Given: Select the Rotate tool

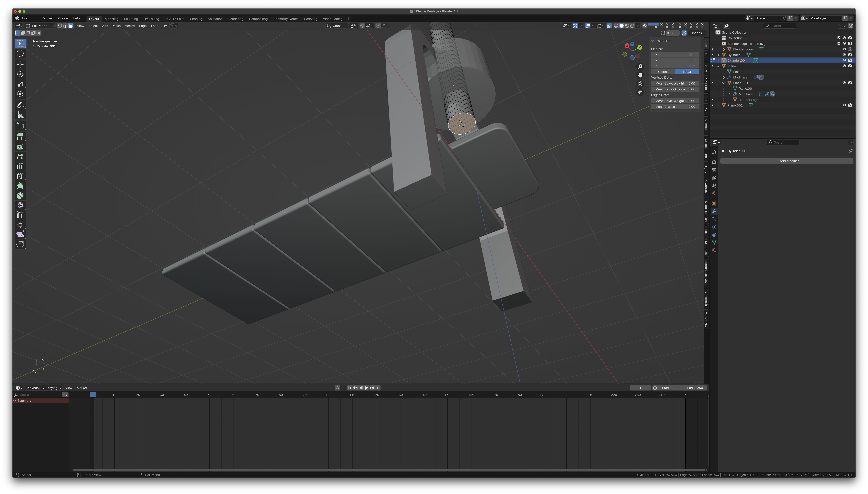Looking at the screenshot, I should (x=20, y=74).
